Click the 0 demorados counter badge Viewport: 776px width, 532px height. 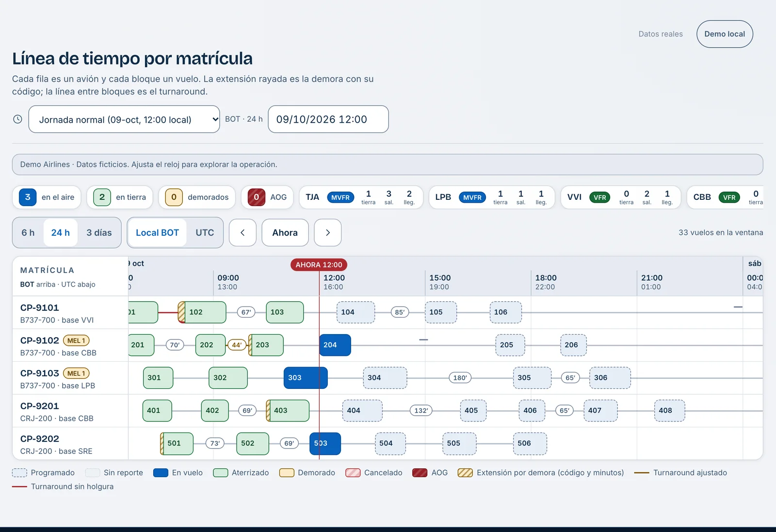pos(174,197)
